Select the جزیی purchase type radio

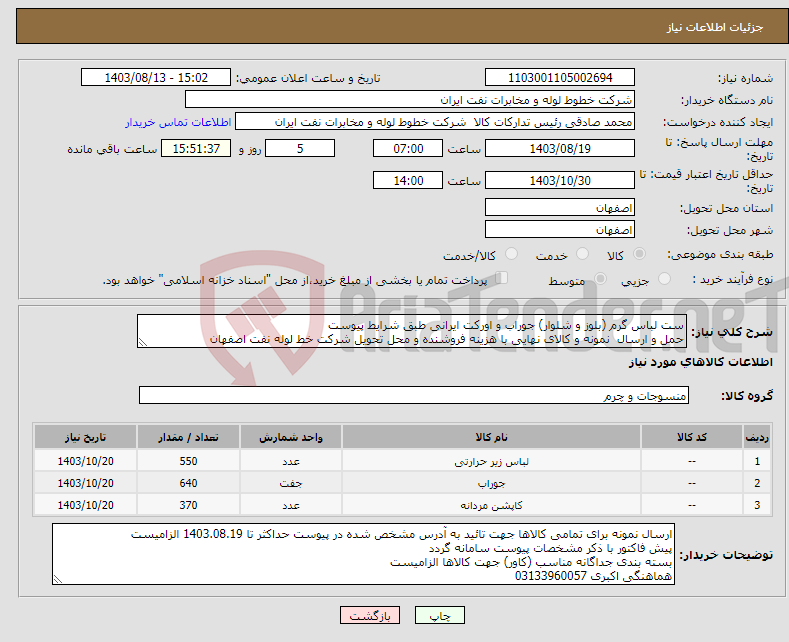pyautogui.click(x=664, y=278)
